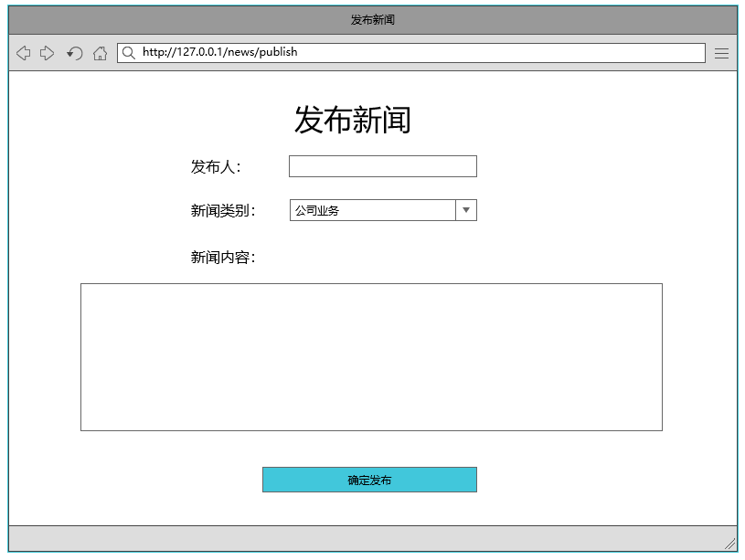Click the browser forward navigation arrow
Viewport: 745px width, 560px height.
pos(47,52)
